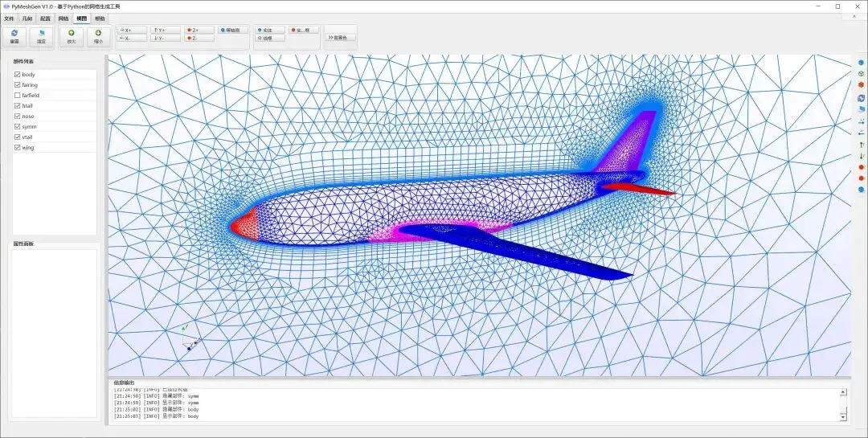Open the 配置 (Config) tab
Image resolution: width=868 pixels, height=438 pixels.
tap(45, 18)
